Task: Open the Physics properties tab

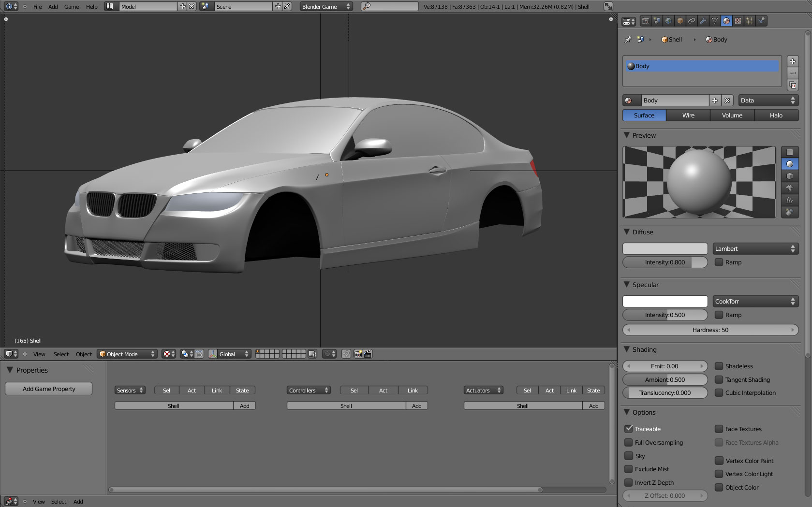Action: 761,21
